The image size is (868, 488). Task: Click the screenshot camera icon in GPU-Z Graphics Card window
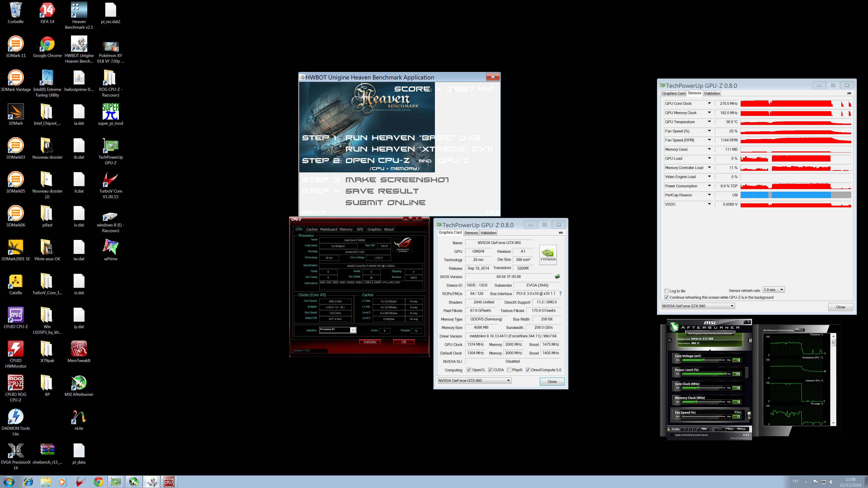(x=561, y=232)
